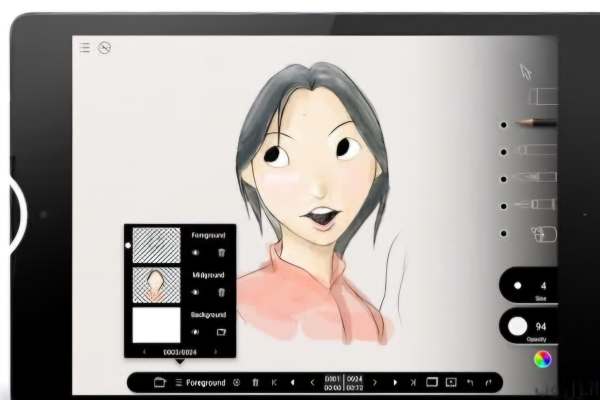Viewport: 600px width, 400px height.
Task: Click the Background layer image folder icon
Action: [x=222, y=332]
